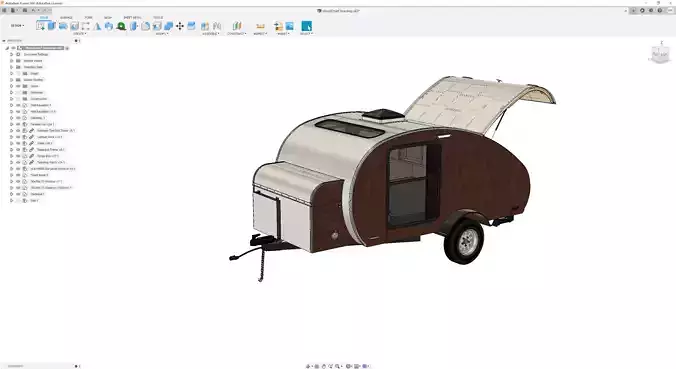Screen dimensions: 676x369
Task: Expand Document Settings node
Action: [12, 54]
